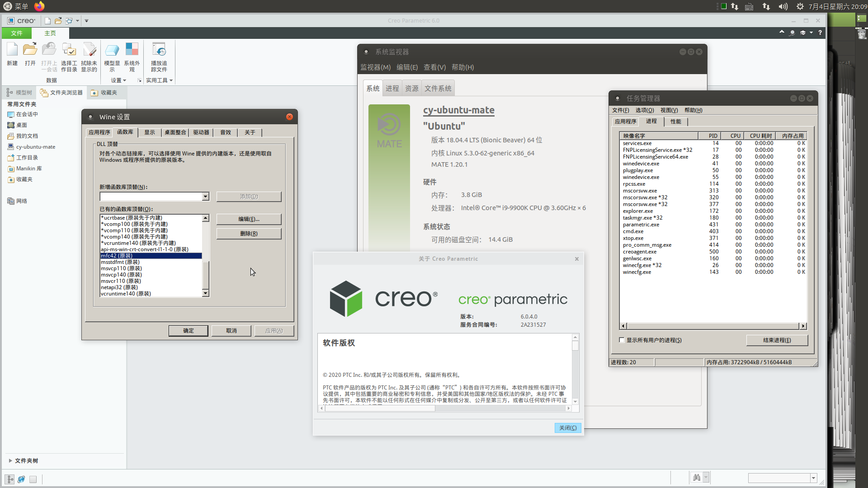Click the volume icon in system tray

click(783, 6)
